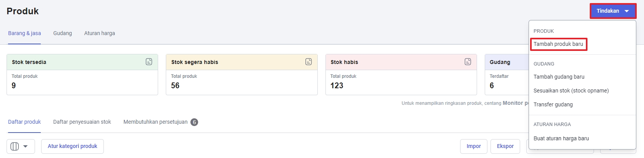Image resolution: width=644 pixels, height=158 pixels.
Task: Open report icon on Stok segera habis card
Action: (x=309, y=62)
